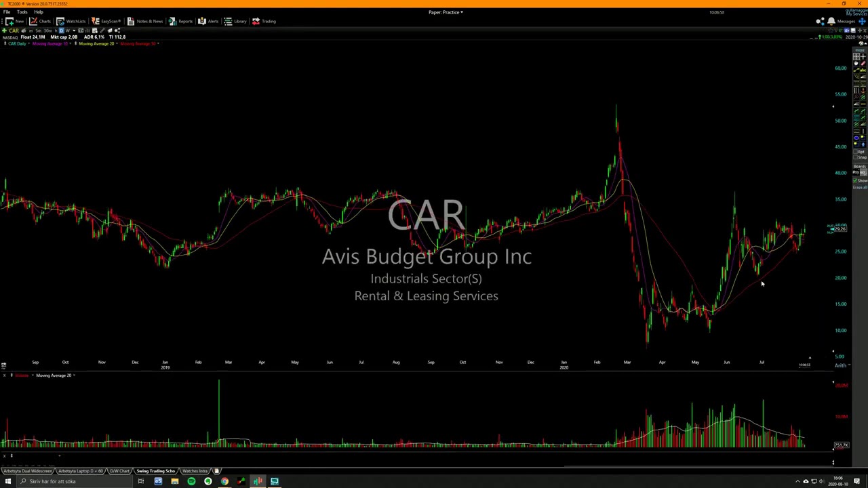Click the Messages button
Image resolution: width=868 pixels, height=488 pixels.
coord(846,21)
